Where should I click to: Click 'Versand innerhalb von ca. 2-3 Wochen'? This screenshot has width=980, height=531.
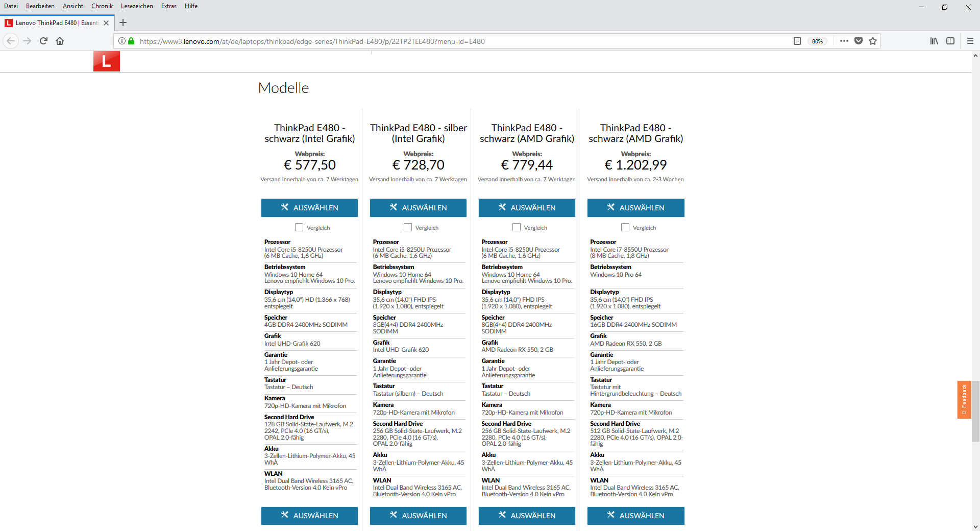(x=635, y=179)
